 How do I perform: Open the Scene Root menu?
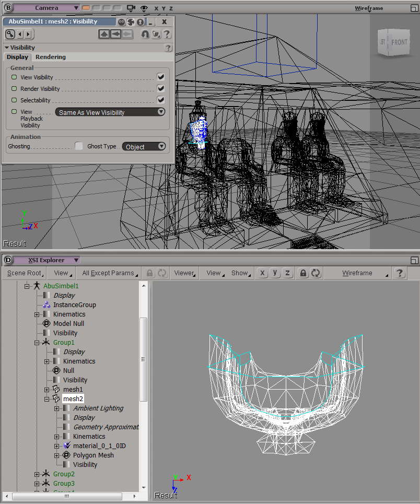pos(25,273)
